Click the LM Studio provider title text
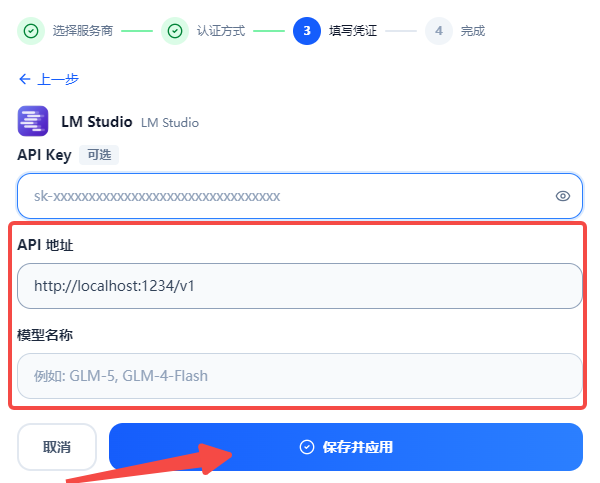600x483 pixels. [x=97, y=122]
